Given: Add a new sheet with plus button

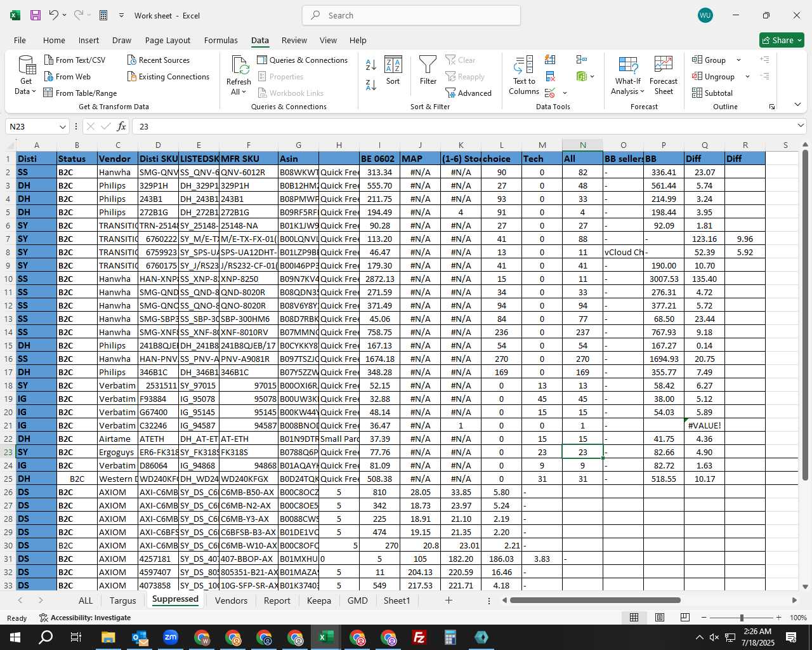Looking at the screenshot, I should pos(449,600).
